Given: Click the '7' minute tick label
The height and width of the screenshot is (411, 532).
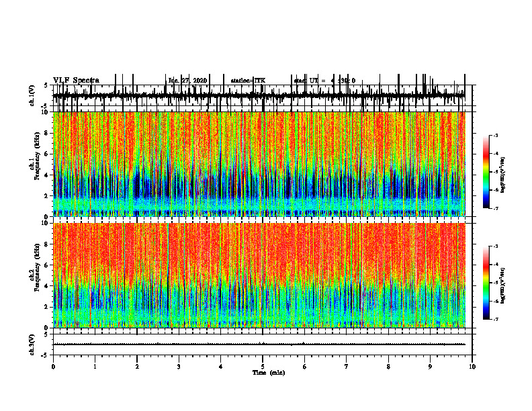Looking at the screenshot, I should tap(347, 367).
